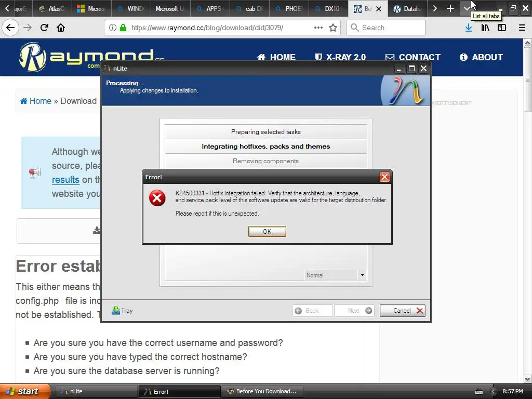Click the keyboard tray icon
532x399 pixels.
click(x=478, y=392)
